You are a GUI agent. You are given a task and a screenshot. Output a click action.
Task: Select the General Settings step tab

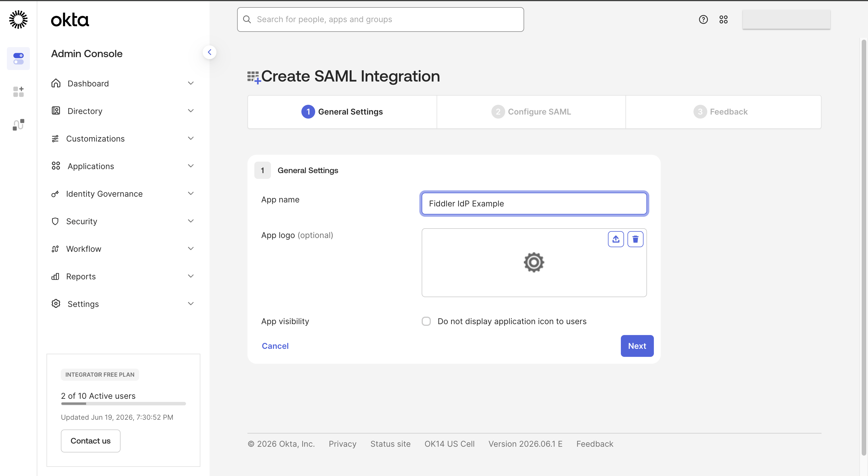tap(342, 112)
